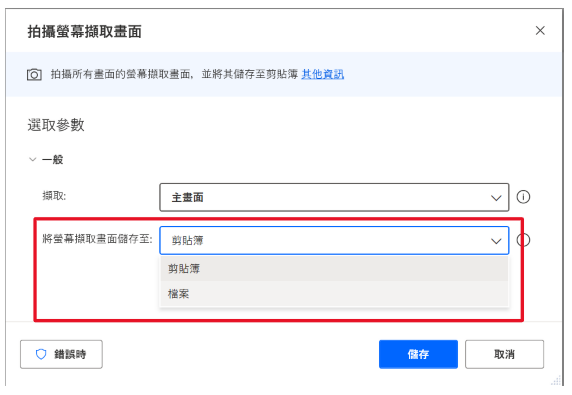Choose the 剪貼簿 option from the open list
572x395 pixels.
click(334, 269)
